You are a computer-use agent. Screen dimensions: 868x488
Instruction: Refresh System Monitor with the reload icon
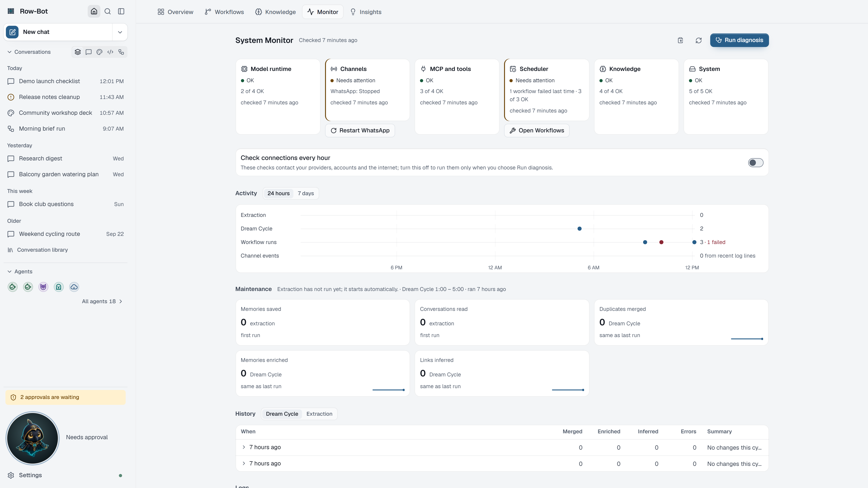(x=698, y=40)
